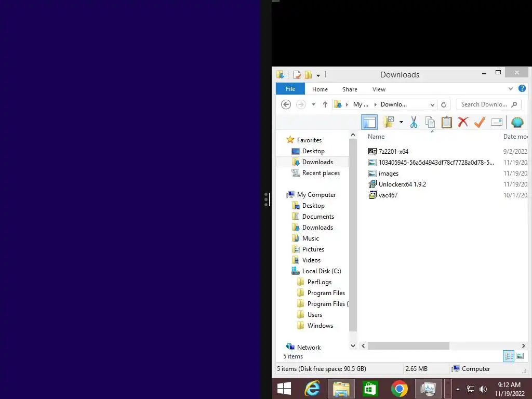Select the images file
Screen dimensions: 532x399
tap(383, 174)
